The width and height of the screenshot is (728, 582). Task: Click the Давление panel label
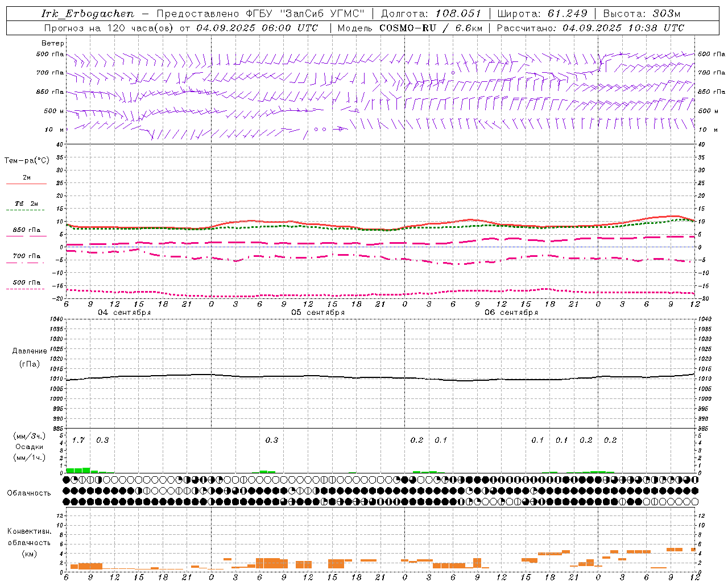point(30,351)
